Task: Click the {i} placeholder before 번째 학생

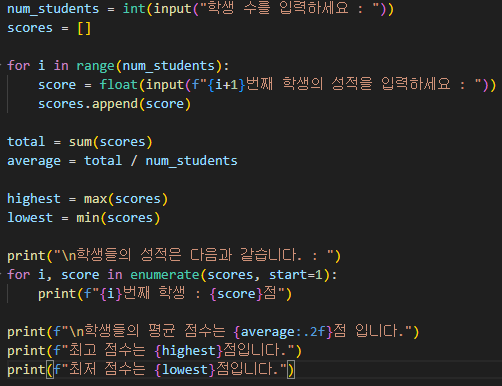Action: click(111, 294)
